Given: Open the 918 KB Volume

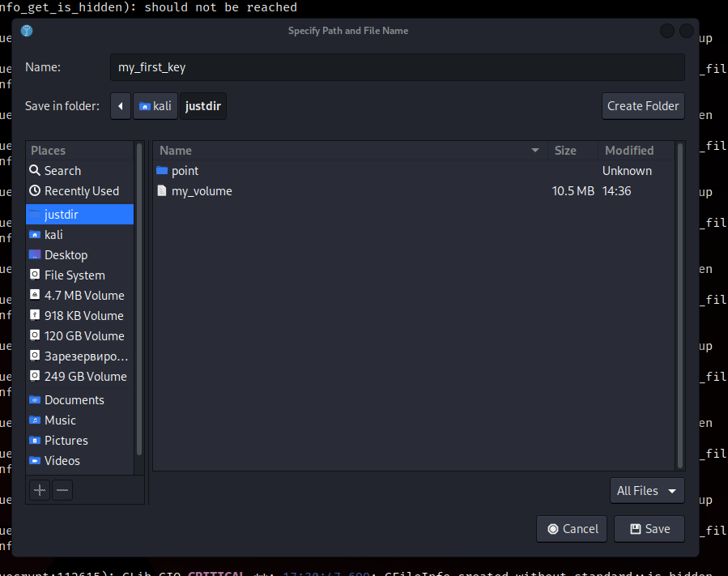Looking at the screenshot, I should 79,315.
